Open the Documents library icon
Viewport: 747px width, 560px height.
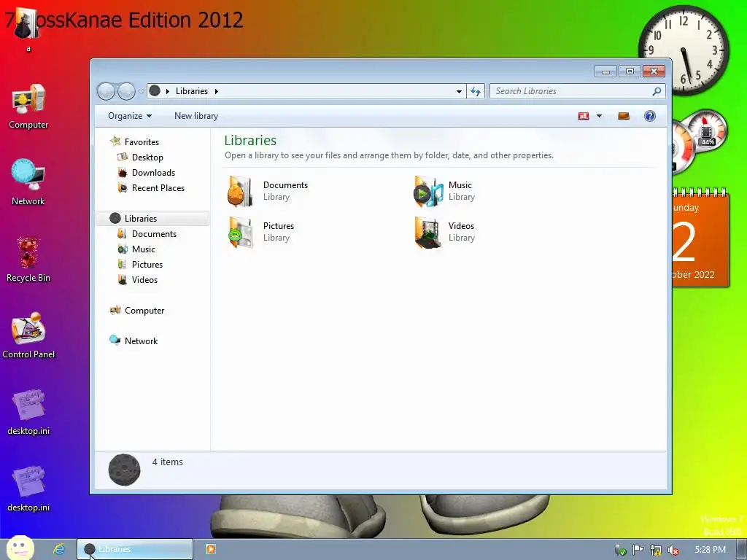(x=240, y=192)
